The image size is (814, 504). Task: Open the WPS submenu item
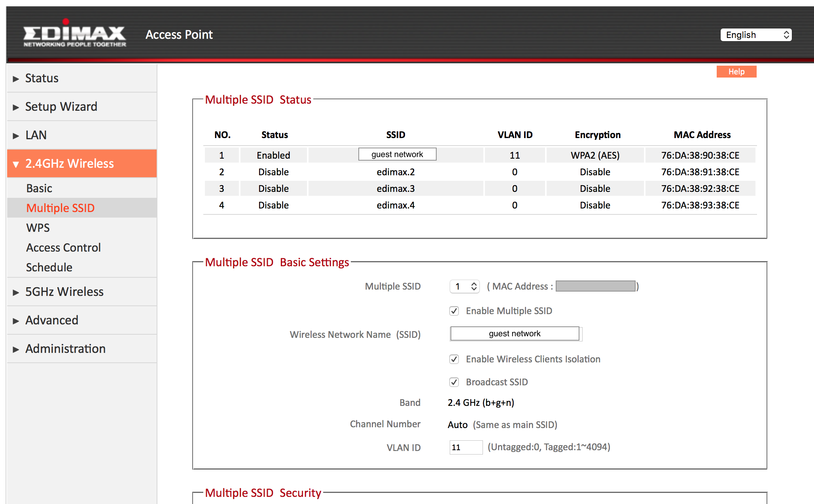38,228
